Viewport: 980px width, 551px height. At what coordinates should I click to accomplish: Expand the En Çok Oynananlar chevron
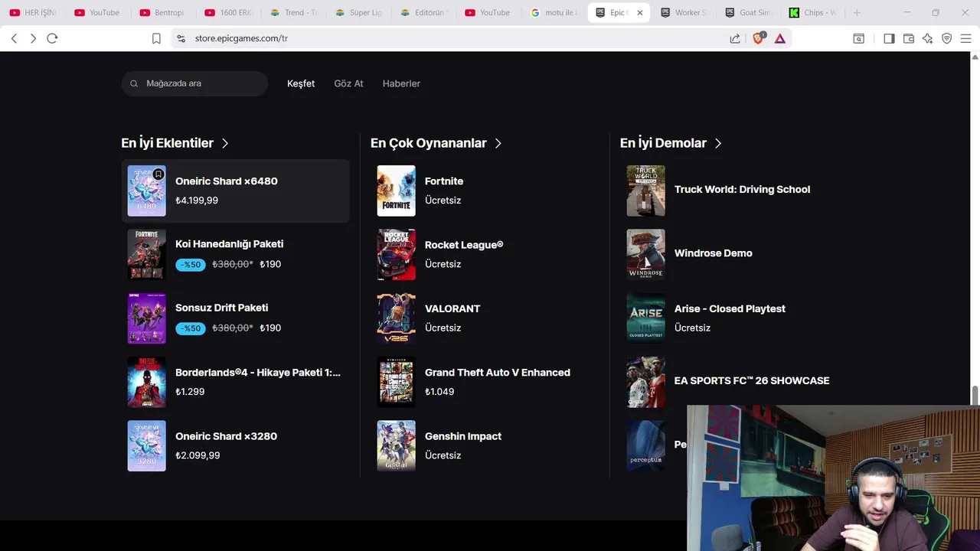tap(498, 143)
